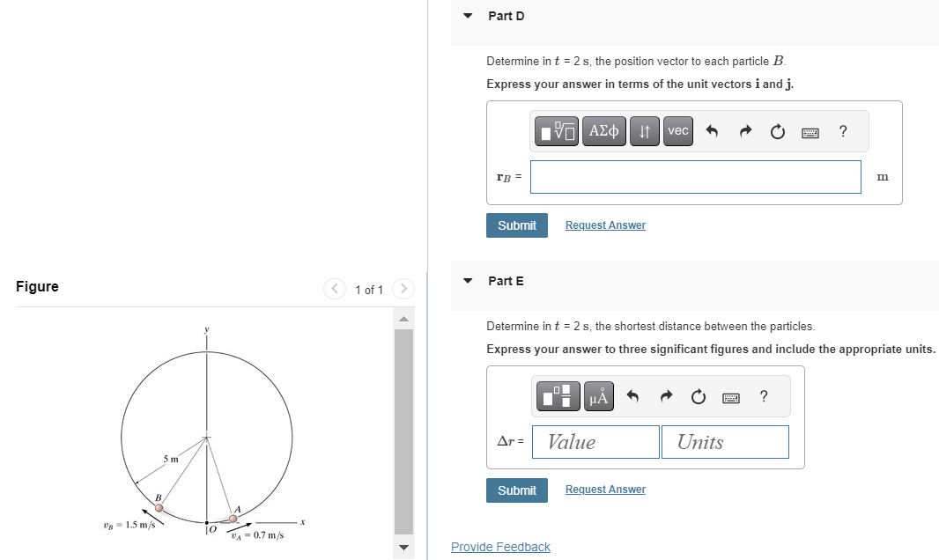
Task: Insert a vector using the vec icon
Action: tap(677, 130)
